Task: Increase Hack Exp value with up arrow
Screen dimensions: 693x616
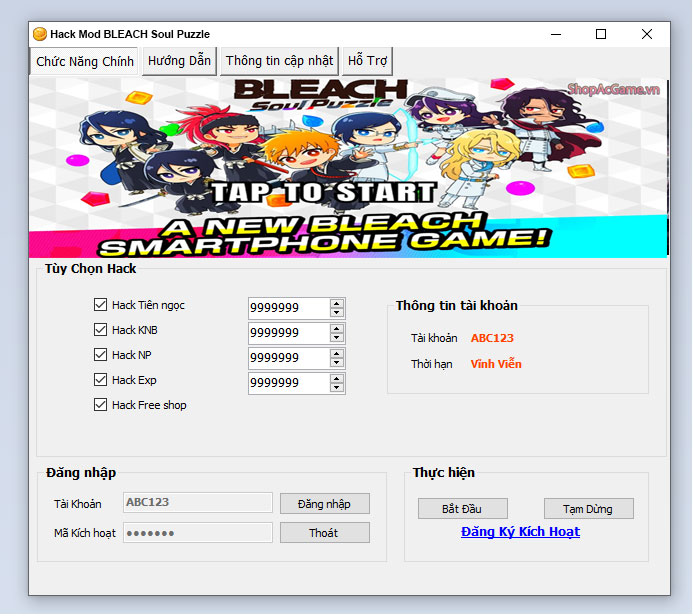Action: point(337,379)
